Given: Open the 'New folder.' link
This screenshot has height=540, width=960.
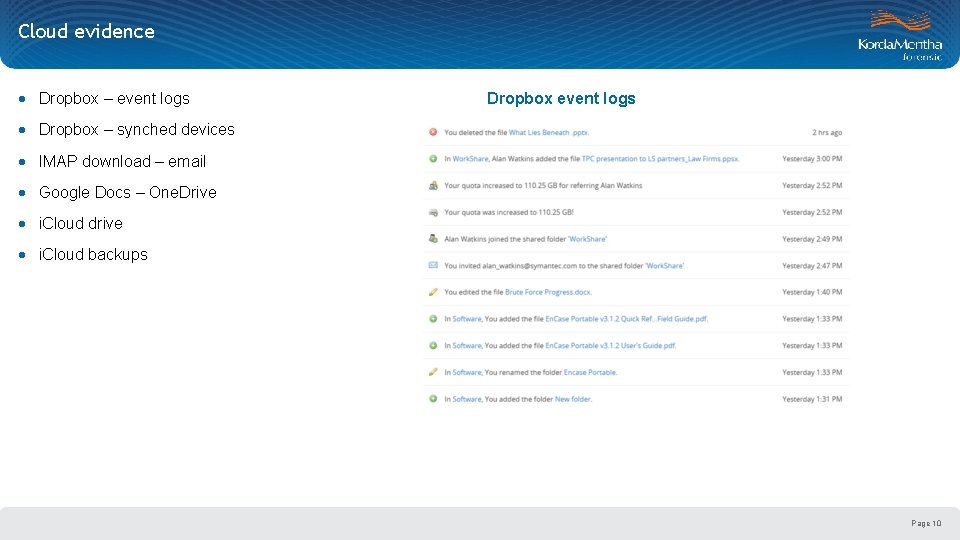Looking at the screenshot, I should tap(573, 399).
